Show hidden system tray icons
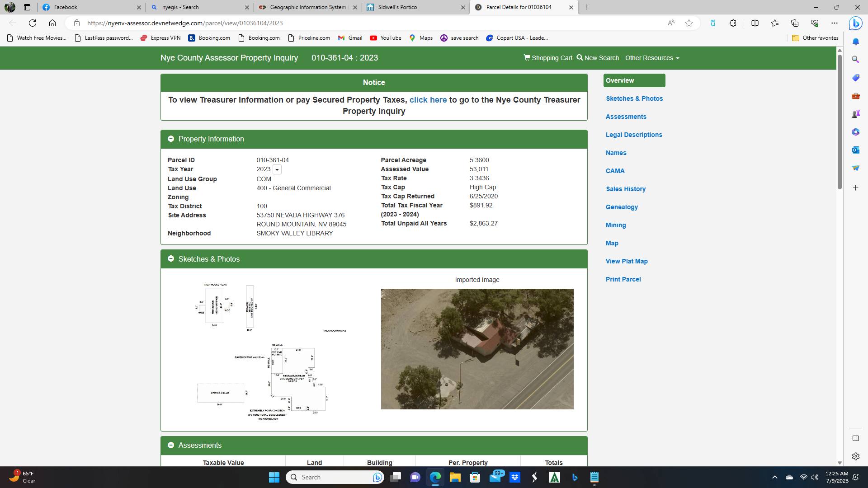 [774, 477]
